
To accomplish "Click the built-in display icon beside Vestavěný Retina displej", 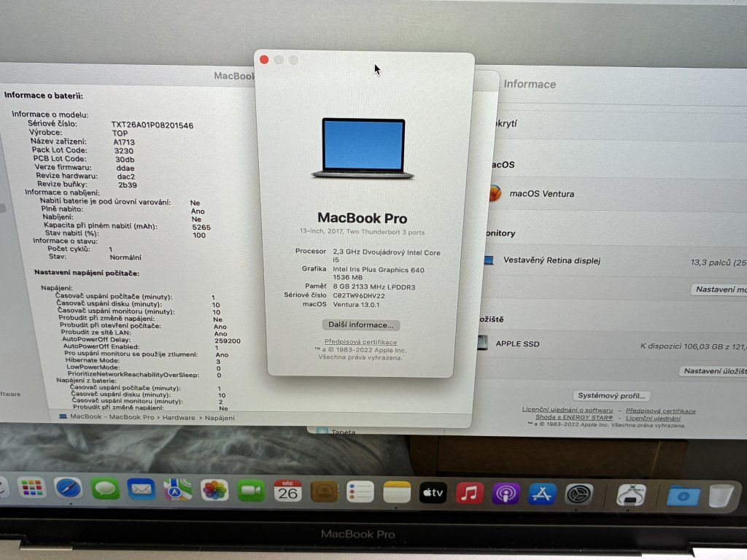I will (488, 260).
